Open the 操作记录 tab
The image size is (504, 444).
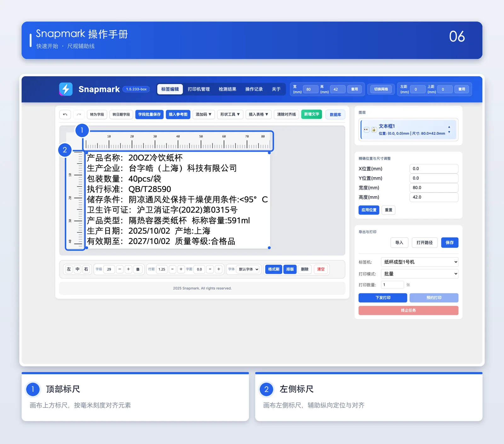254,89
